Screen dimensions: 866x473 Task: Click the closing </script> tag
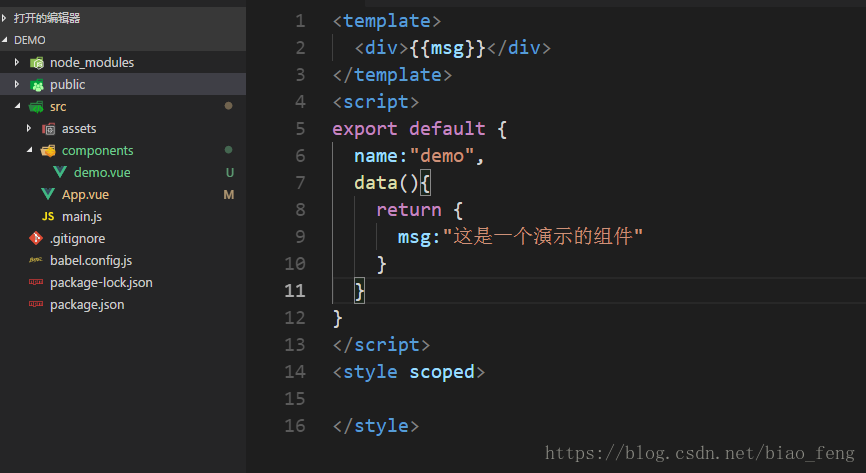pyautogui.click(x=381, y=345)
